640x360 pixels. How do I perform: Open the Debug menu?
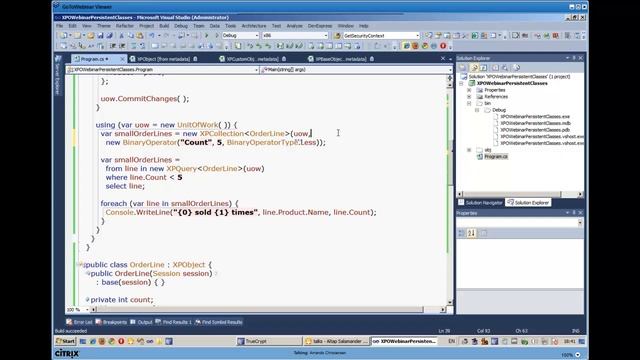pos(181,26)
